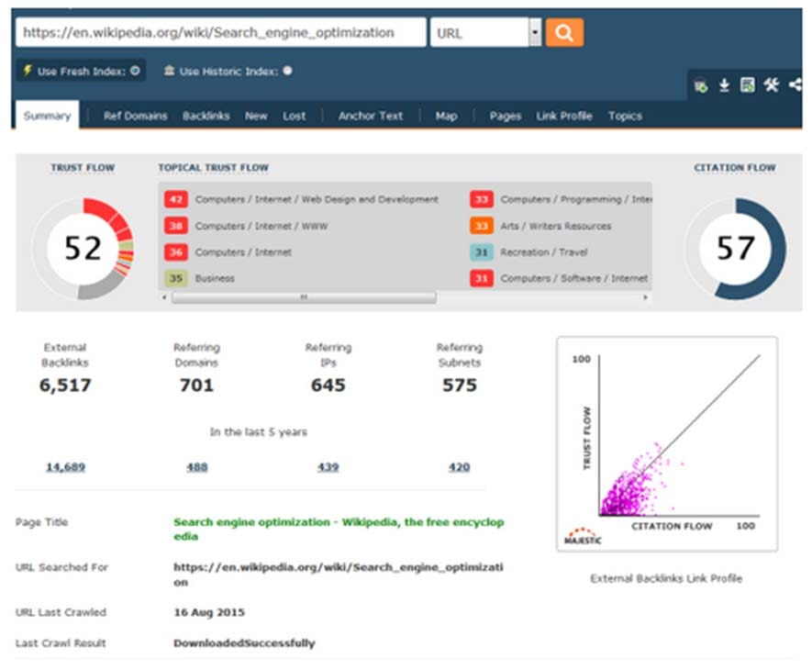This screenshot has height=670, width=812.
Task: Click left scroll arrow of topical trust flow
Action: point(164,297)
